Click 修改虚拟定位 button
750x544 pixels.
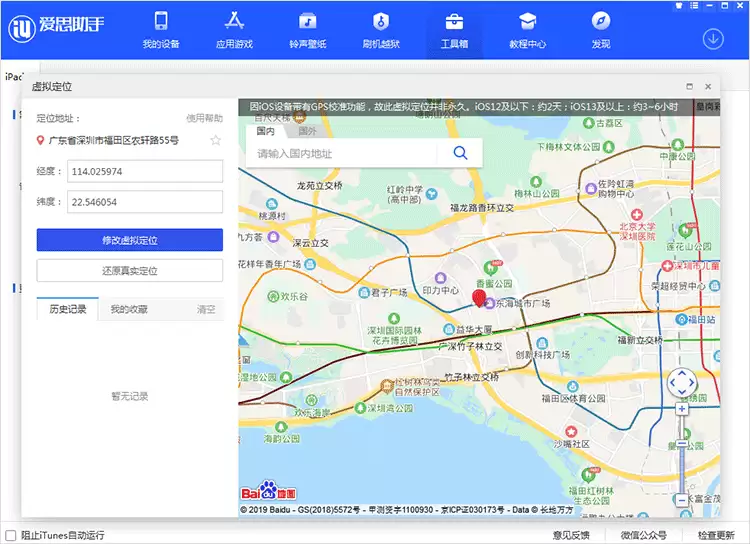[x=130, y=240]
